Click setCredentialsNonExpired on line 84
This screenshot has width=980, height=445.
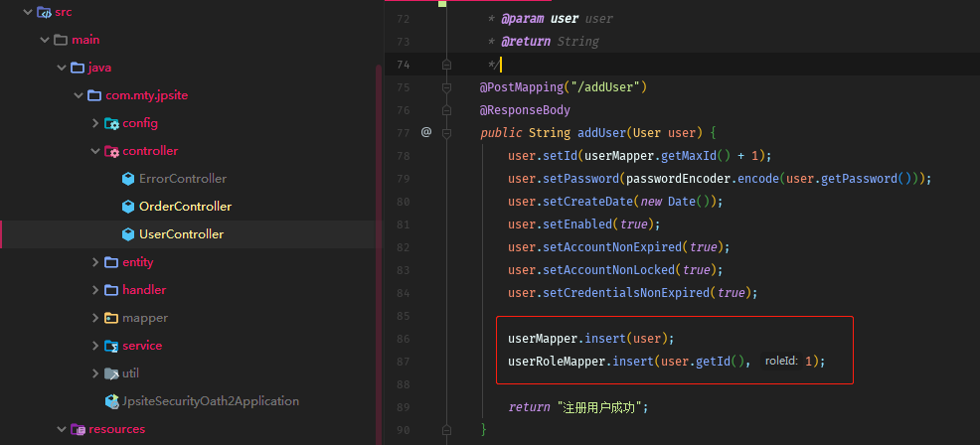(627, 293)
